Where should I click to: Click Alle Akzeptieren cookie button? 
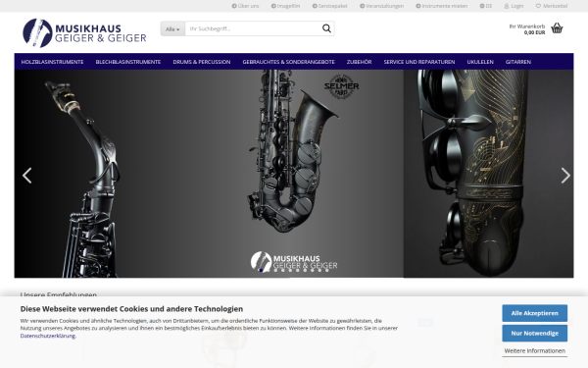pos(534,313)
